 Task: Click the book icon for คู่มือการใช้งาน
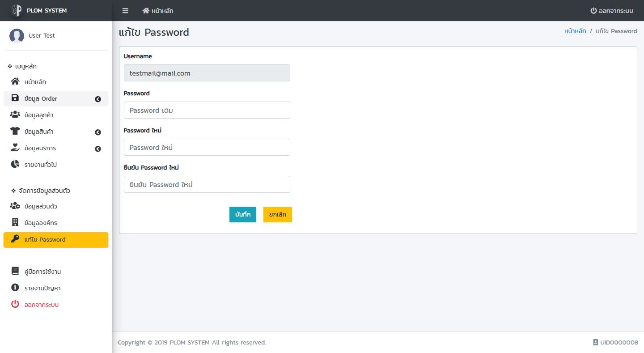pos(15,272)
